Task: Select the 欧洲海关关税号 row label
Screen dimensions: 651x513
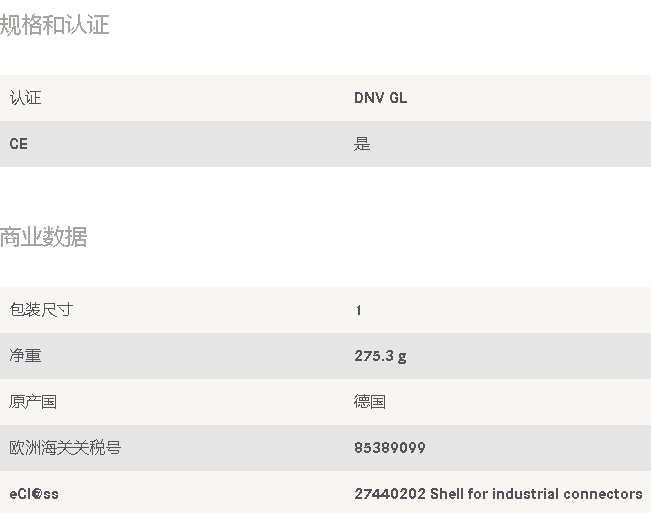Action: 65,448
